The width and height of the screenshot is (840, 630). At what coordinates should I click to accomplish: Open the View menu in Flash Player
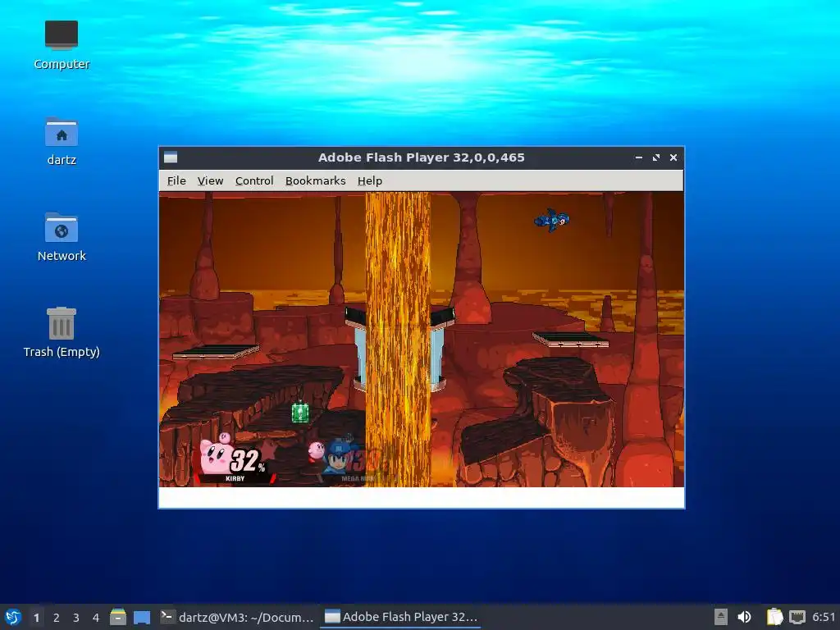pos(210,181)
